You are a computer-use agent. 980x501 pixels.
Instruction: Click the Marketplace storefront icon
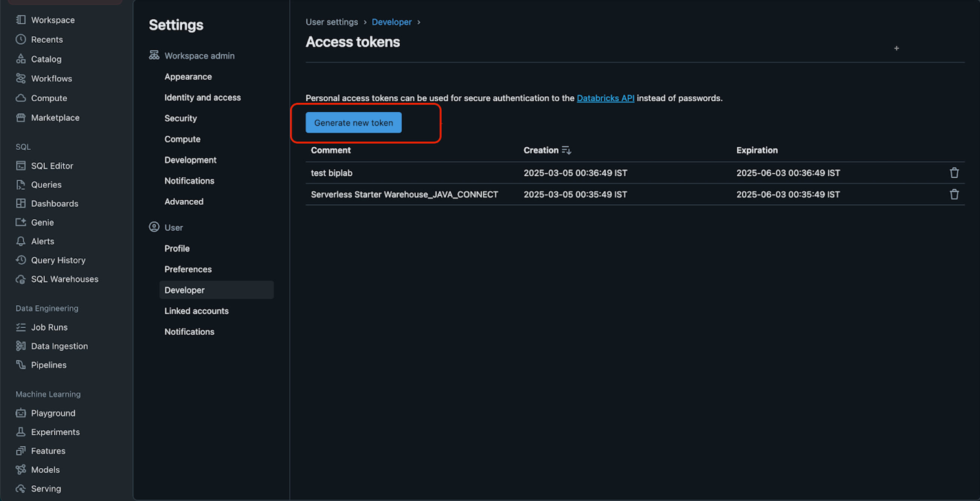tap(21, 117)
